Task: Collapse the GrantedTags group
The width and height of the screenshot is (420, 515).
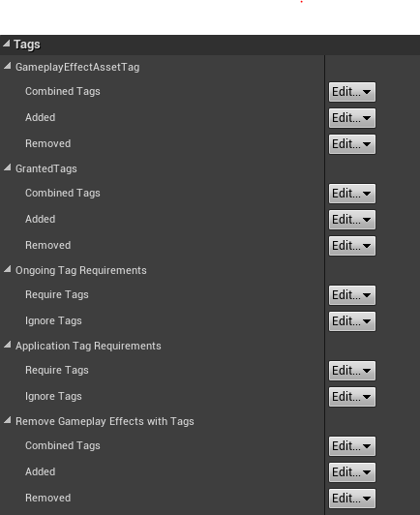Action: coord(7,167)
